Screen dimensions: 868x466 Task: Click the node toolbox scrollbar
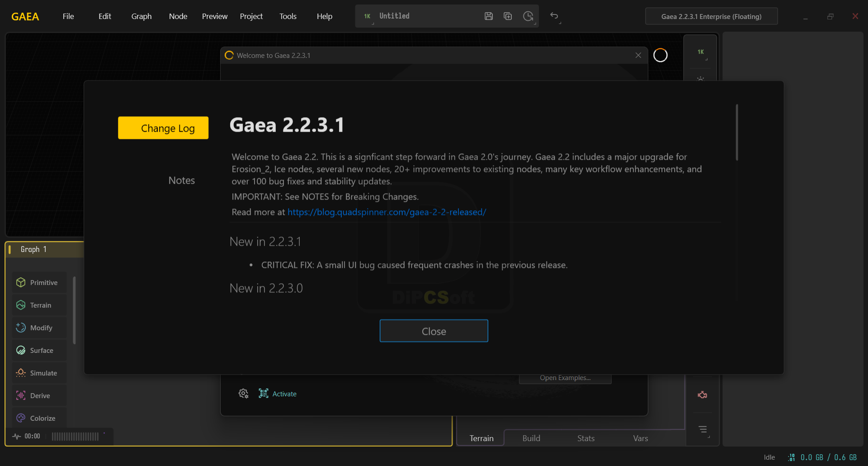pyautogui.click(x=74, y=310)
